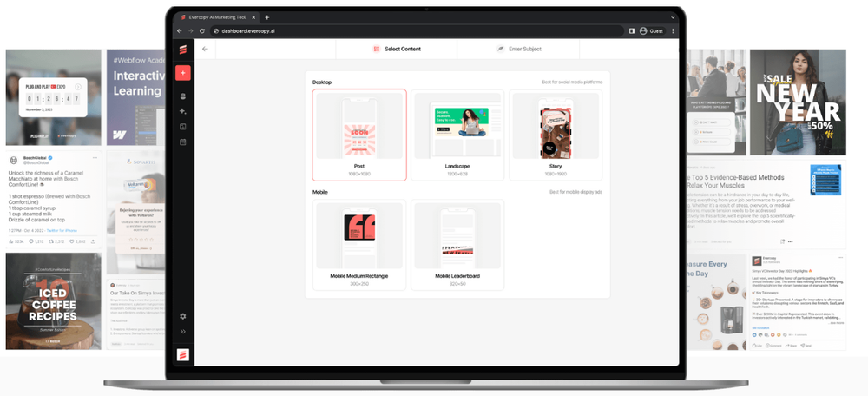This screenshot has width=868, height=396.
Task: Click the Desktop section heading
Action: [x=322, y=82]
